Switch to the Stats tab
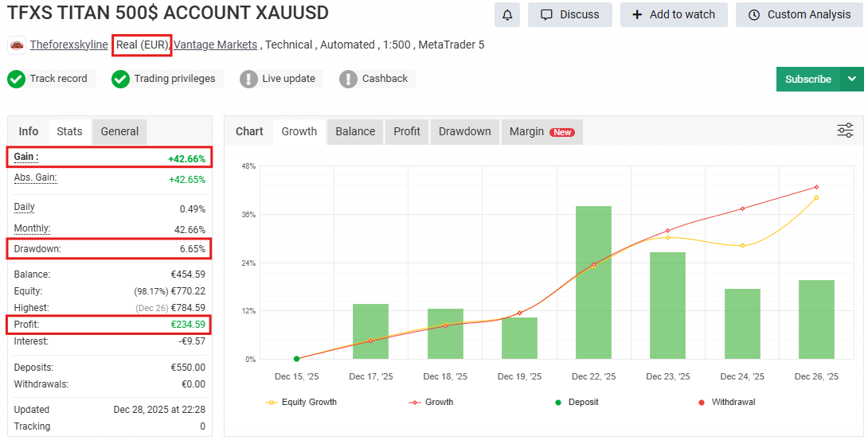Viewport: 868px width, 440px height. point(69,131)
